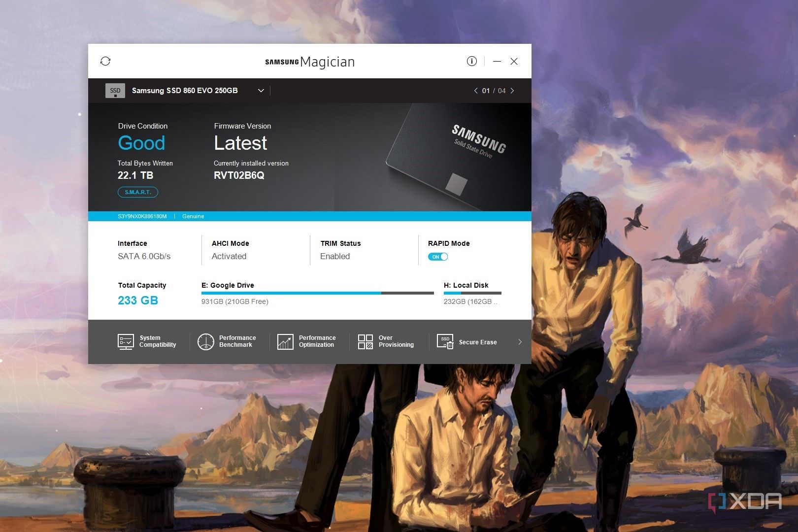Viewport: 798px width, 532px height.
Task: Click the 233 GB total capacity value
Action: (x=138, y=300)
